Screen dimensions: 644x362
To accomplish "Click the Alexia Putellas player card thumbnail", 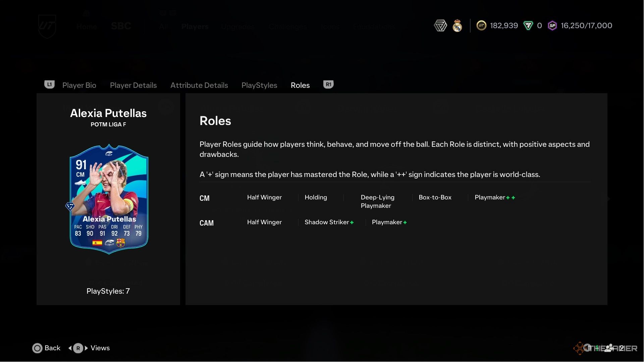I will (x=108, y=198).
